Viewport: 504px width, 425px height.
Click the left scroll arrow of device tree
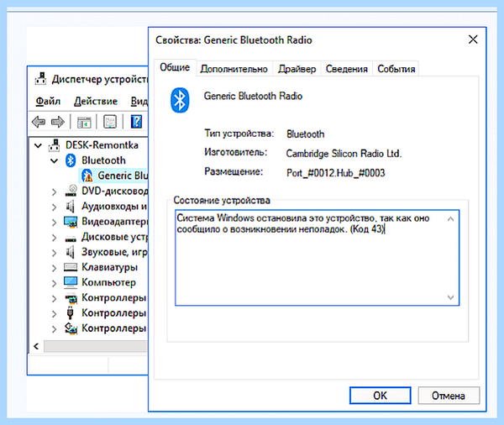[36, 346]
